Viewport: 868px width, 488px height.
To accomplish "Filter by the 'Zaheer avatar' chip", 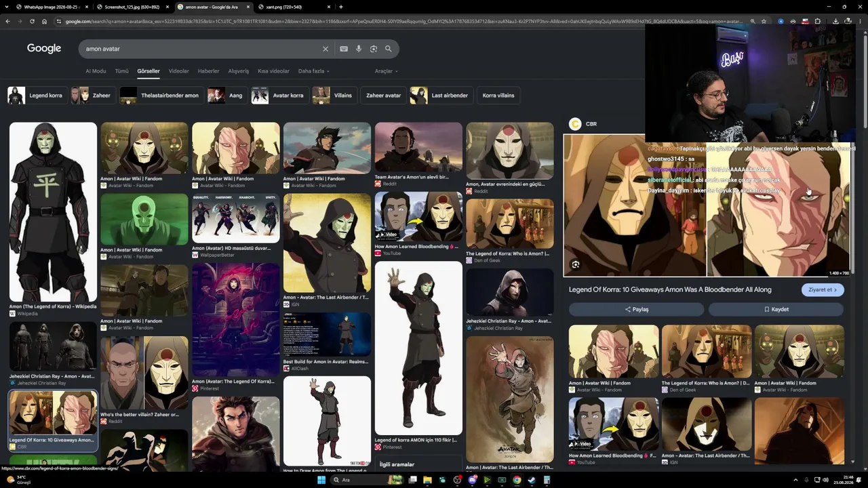I will tap(383, 96).
